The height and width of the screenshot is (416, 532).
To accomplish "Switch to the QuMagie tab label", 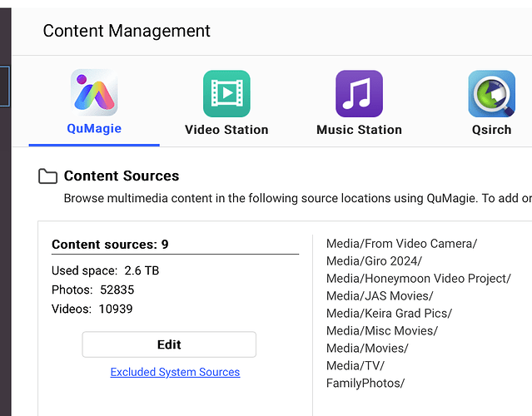I will click(94, 129).
